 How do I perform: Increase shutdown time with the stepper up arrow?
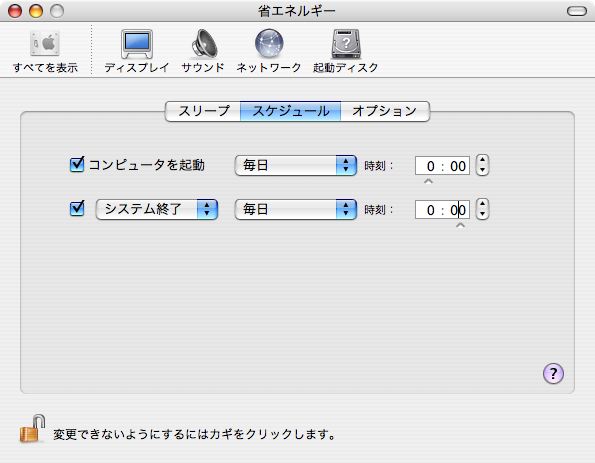482,204
